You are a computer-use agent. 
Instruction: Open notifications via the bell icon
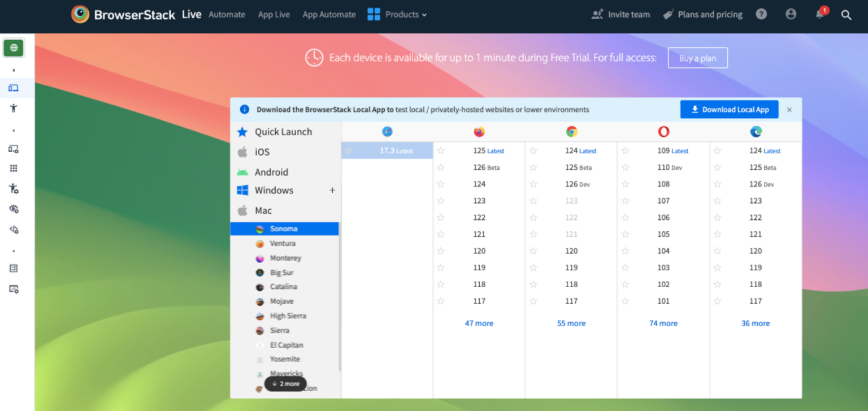click(818, 15)
